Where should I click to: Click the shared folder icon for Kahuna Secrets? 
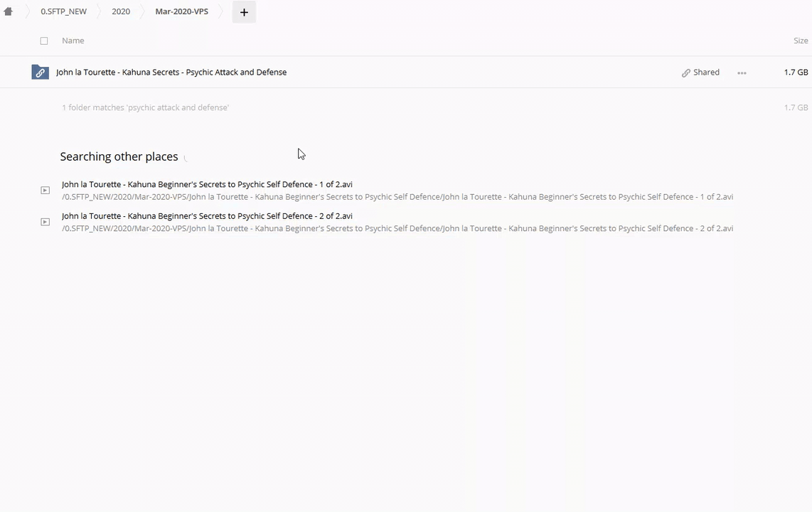pos(40,73)
